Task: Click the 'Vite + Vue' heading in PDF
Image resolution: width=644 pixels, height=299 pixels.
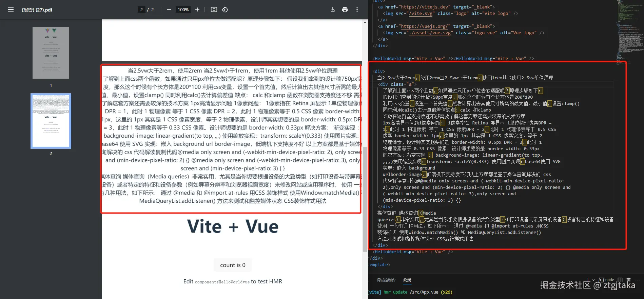Action: [x=233, y=226]
